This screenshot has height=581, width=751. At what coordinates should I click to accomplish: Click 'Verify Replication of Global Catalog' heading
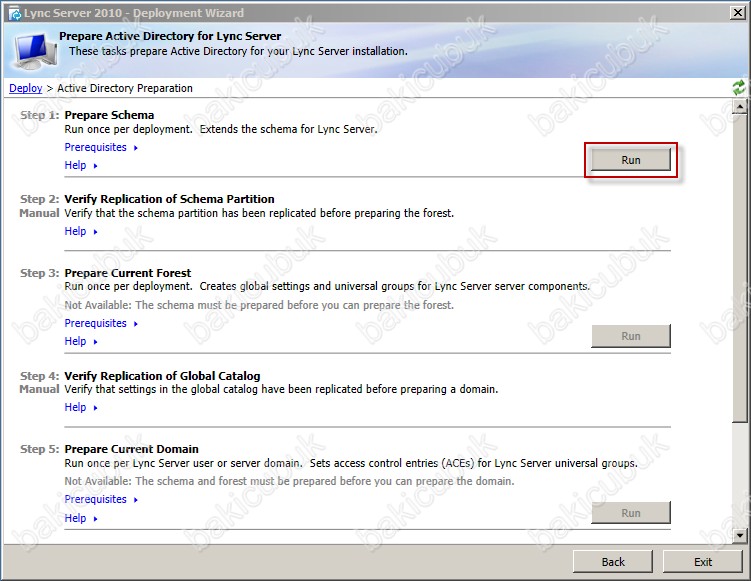click(x=162, y=376)
